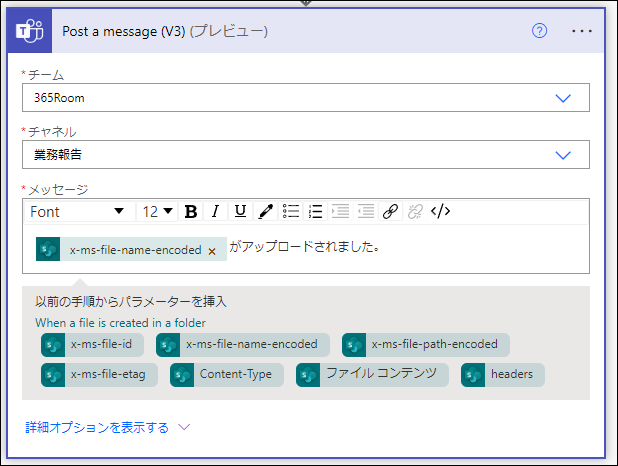Click the がアップロードされました。 message text
The width and height of the screenshot is (618, 466).
pyautogui.click(x=305, y=247)
